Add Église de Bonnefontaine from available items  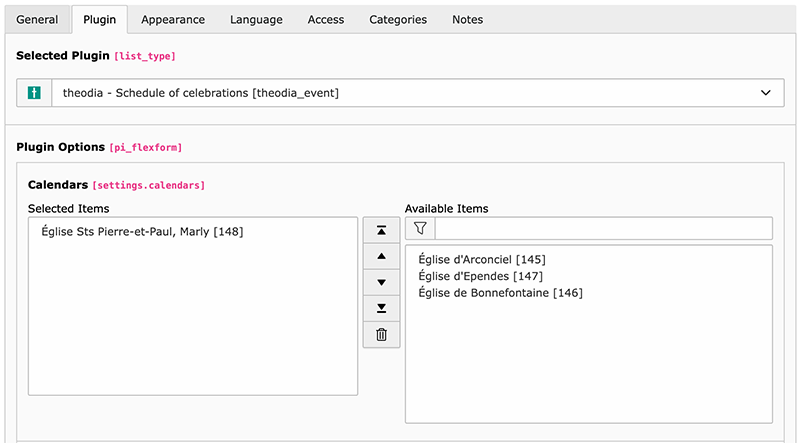pos(500,293)
